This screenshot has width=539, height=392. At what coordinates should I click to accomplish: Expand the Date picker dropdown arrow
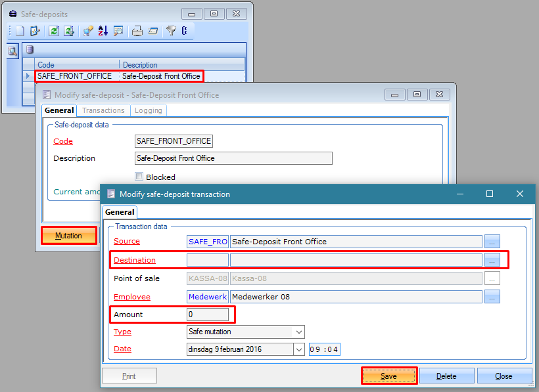pos(299,349)
